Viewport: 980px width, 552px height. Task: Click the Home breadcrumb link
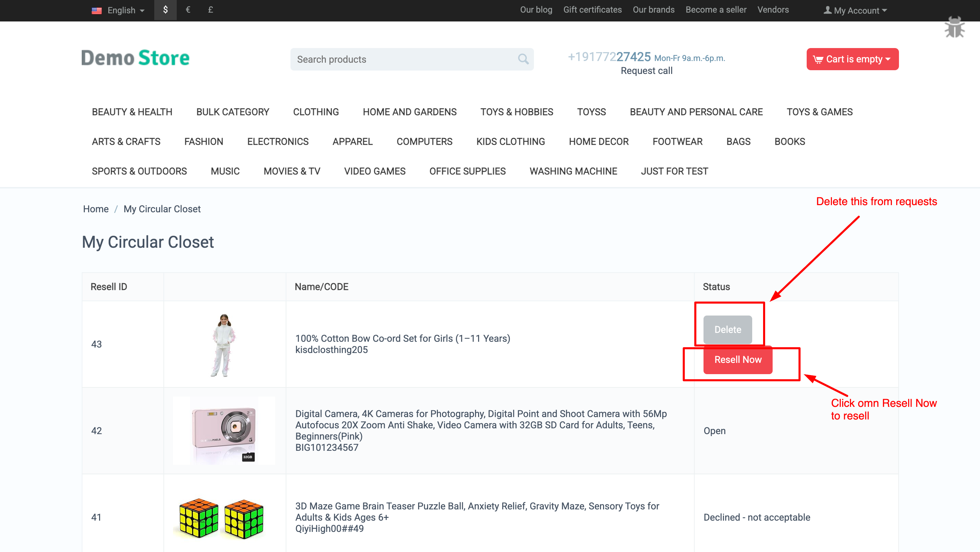click(x=95, y=209)
